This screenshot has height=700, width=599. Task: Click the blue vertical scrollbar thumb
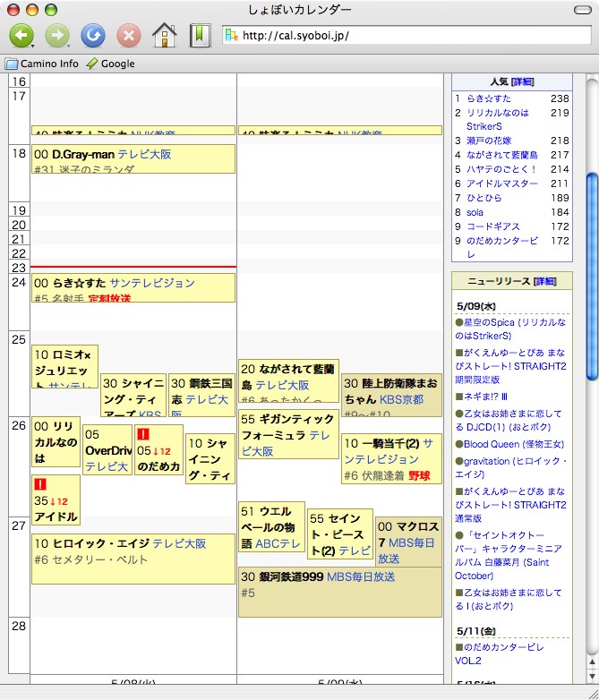click(592, 277)
